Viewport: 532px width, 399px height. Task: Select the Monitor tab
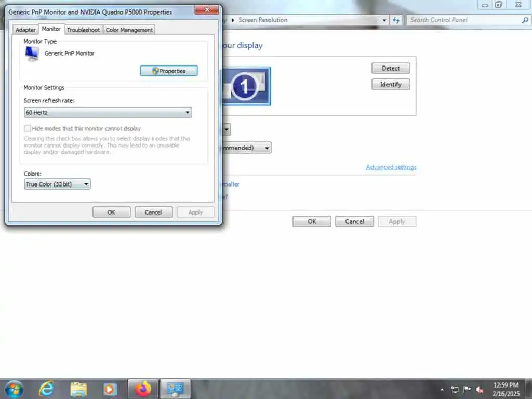(x=51, y=29)
